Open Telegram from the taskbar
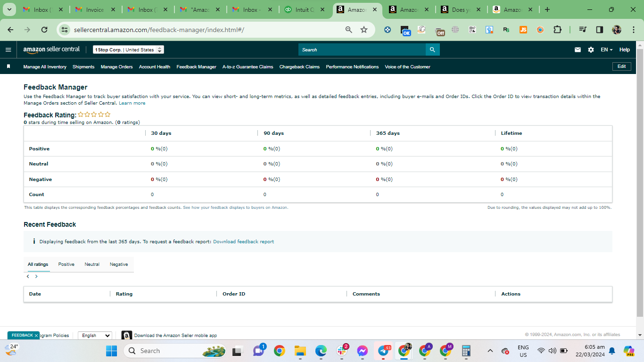 click(x=384, y=351)
